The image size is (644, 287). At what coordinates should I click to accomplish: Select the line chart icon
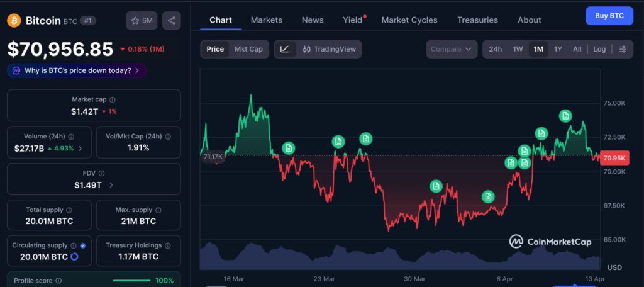click(x=285, y=49)
